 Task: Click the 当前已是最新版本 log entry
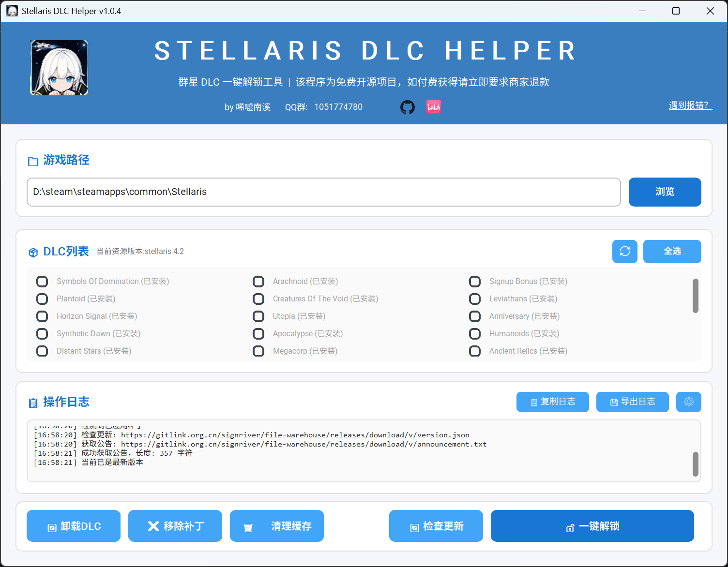[x=89, y=463]
